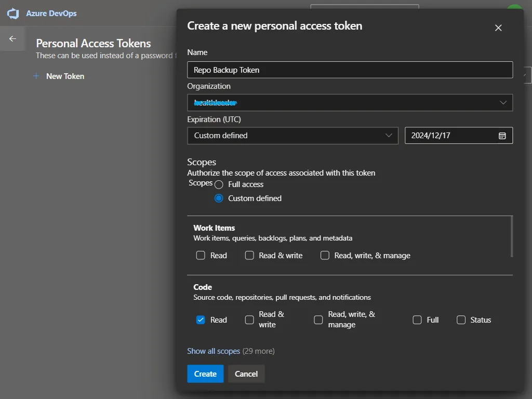Image resolution: width=532 pixels, height=399 pixels.
Task: Click the Azure DevOps title text
Action: point(51,14)
